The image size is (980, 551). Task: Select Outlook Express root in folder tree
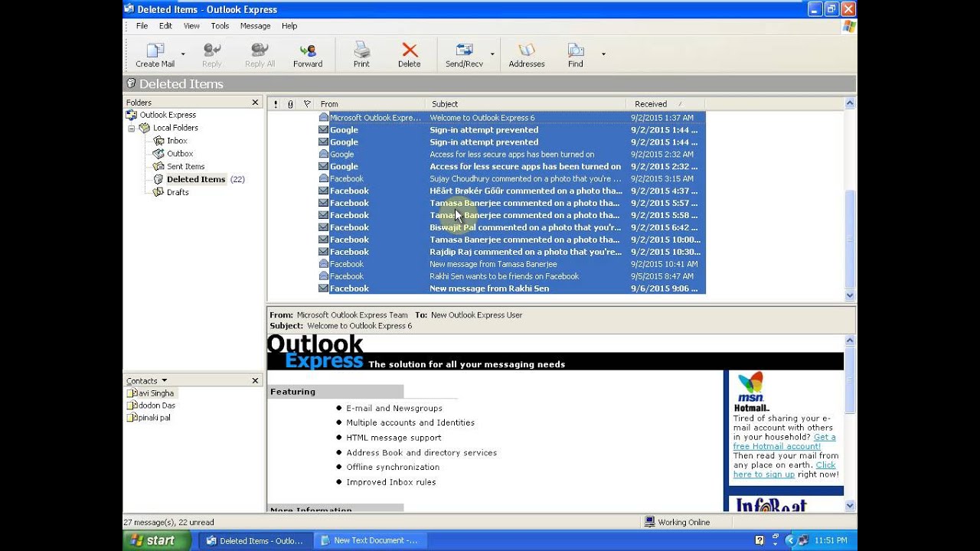point(168,115)
